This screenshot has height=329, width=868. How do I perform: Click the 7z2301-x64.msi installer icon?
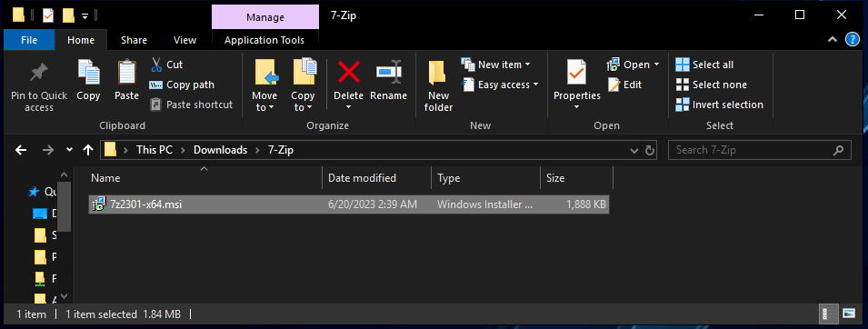(98, 204)
